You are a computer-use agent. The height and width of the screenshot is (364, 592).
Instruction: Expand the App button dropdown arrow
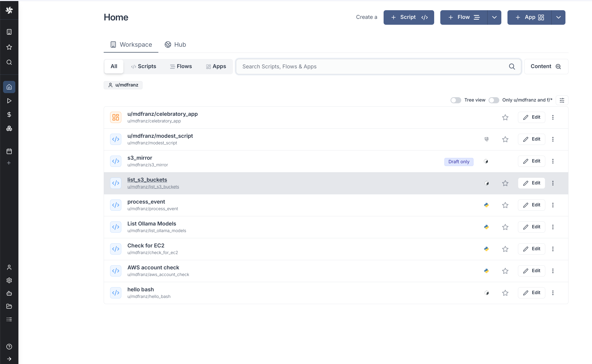point(558,17)
